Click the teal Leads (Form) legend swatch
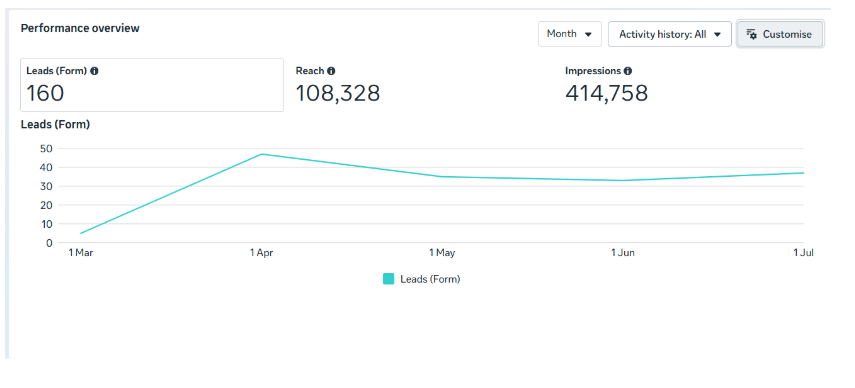The image size is (855, 388). (x=388, y=279)
